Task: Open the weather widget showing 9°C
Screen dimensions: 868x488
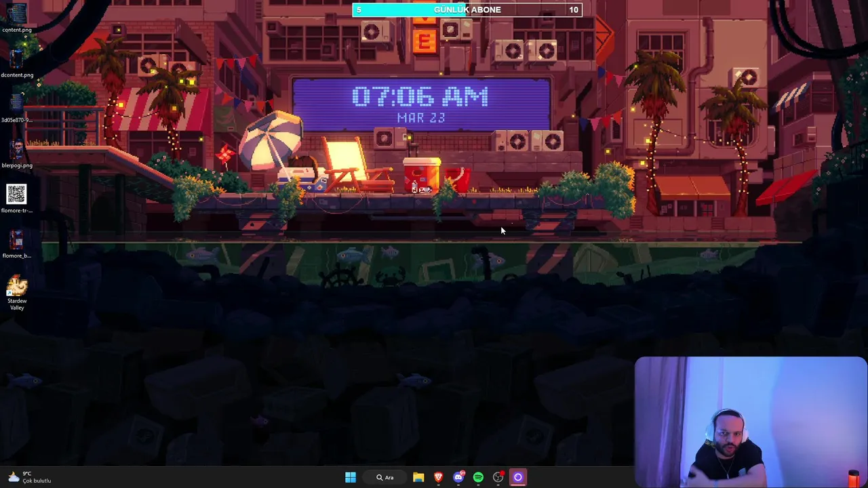Action: coord(28,477)
